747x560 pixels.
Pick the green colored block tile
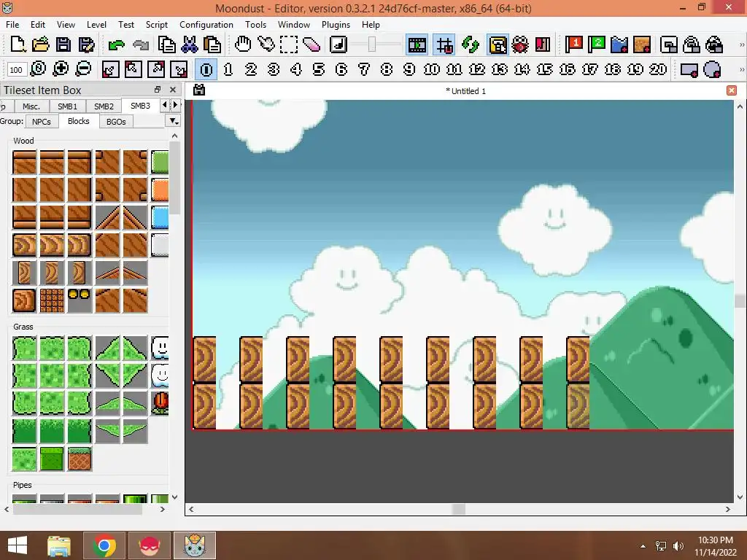coord(160,162)
